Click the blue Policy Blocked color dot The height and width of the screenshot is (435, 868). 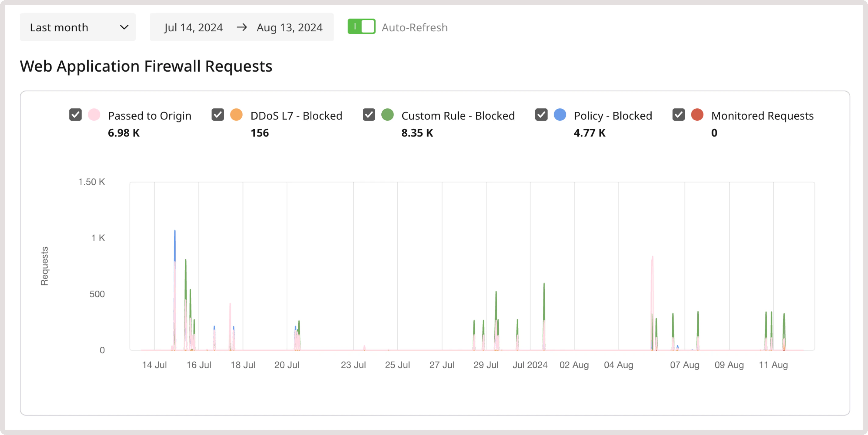[x=560, y=115]
